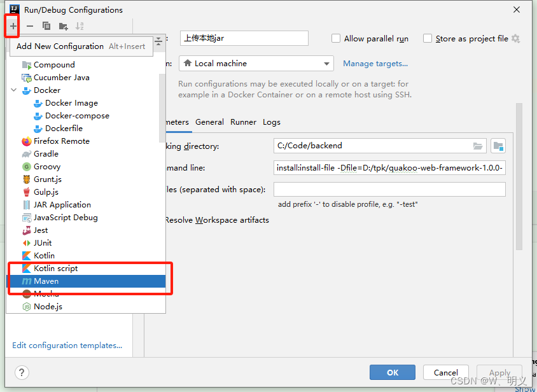Screen dimensions: 537x392
Task: Switch to the Runner tab
Action: [x=243, y=122]
